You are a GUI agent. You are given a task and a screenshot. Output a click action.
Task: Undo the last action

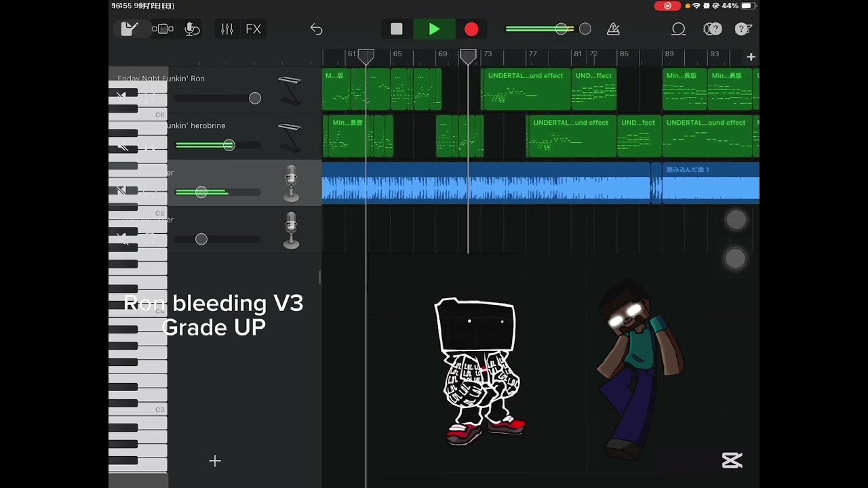[316, 29]
